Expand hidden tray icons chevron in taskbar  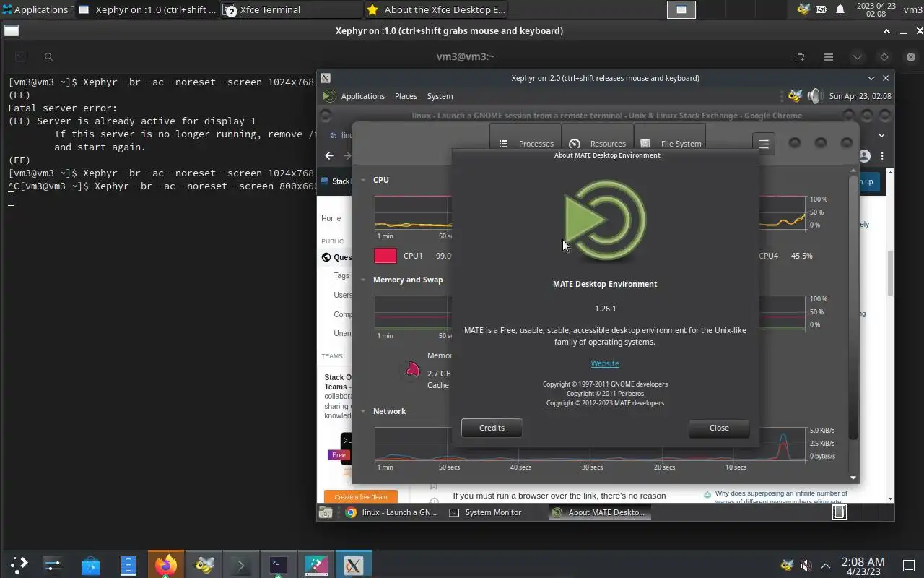coord(826,565)
